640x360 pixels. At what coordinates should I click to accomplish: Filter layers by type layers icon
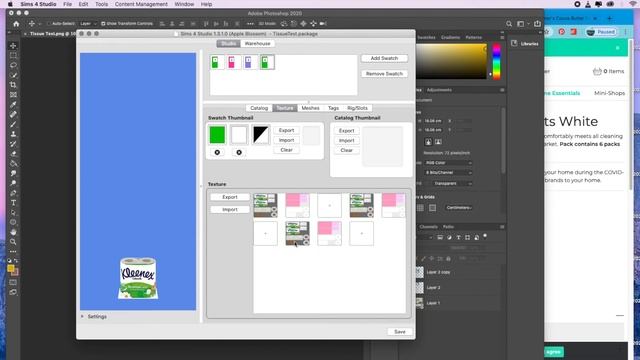click(458, 237)
